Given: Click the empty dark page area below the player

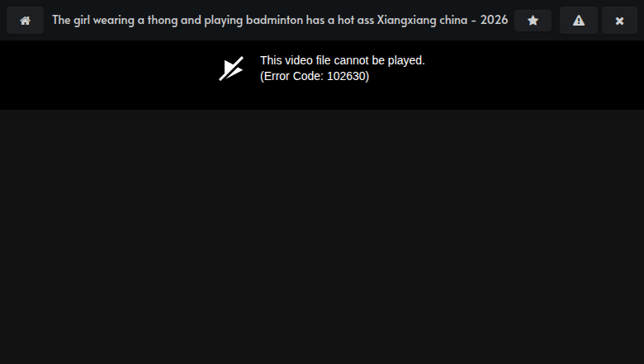Looking at the screenshot, I should [322, 236].
